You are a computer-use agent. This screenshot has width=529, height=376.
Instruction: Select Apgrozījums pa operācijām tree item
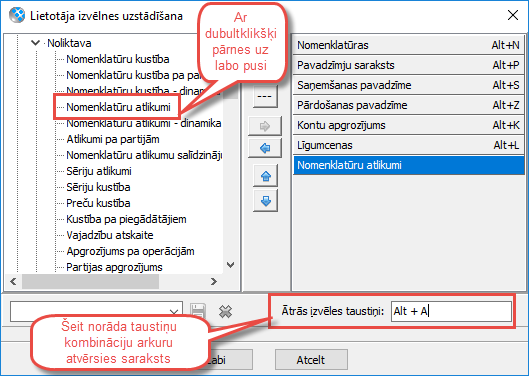pyautogui.click(x=130, y=251)
